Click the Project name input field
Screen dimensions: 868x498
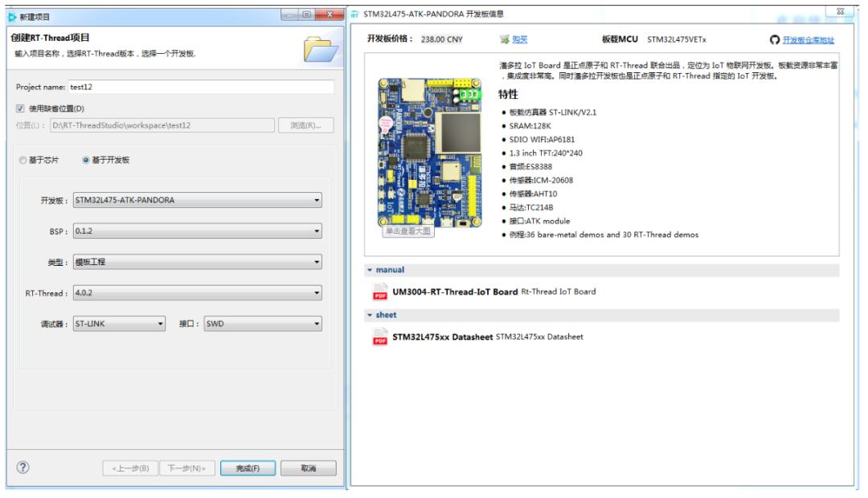pos(201,87)
